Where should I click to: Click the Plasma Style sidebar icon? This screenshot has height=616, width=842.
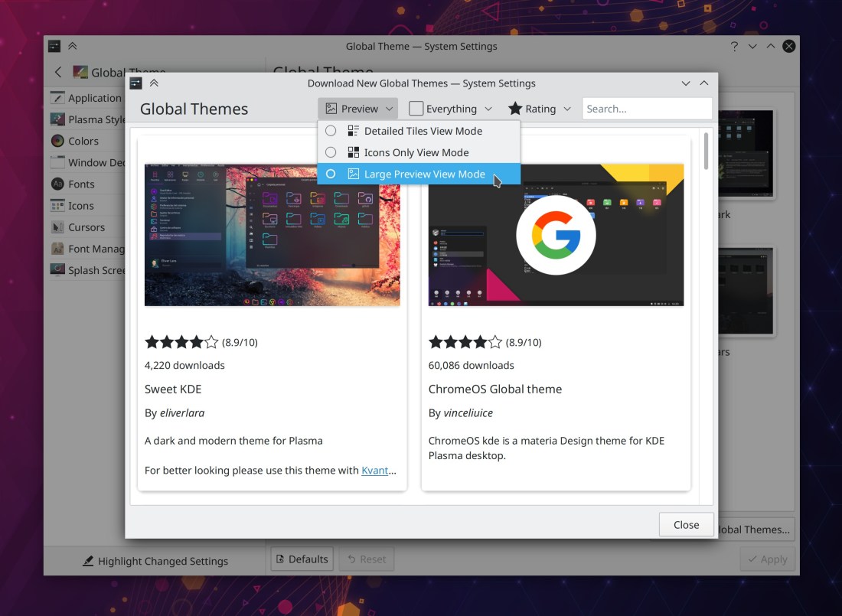[57, 119]
